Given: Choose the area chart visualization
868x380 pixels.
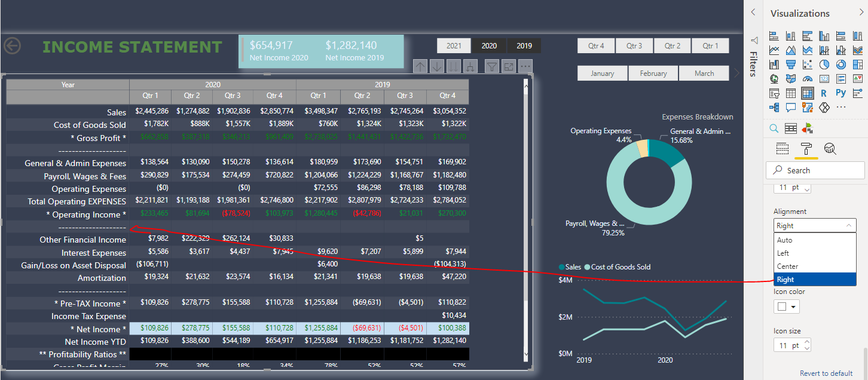Looking at the screenshot, I should (791, 50).
